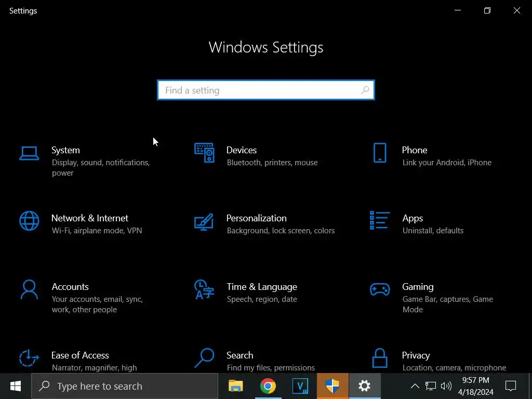Screen dimensions: 532x399
Task: Click "Wi-Fi, airplane mode, VPN" text
Action: click(x=97, y=230)
